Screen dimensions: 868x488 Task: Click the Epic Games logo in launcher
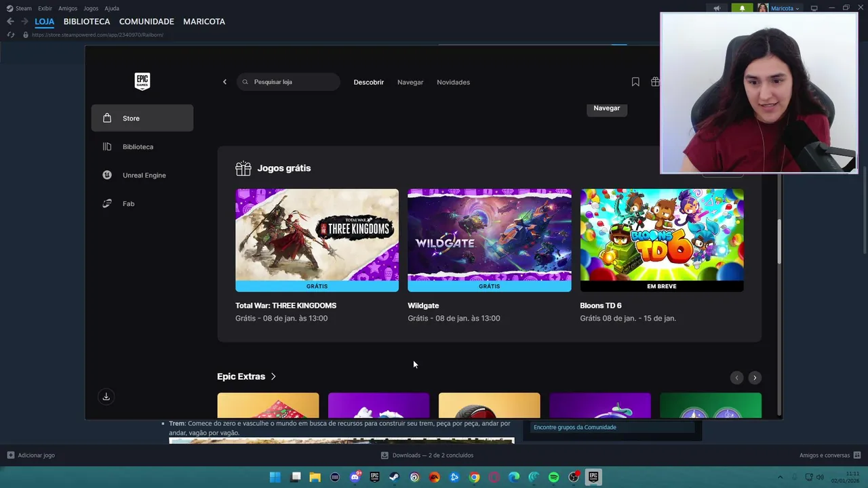[142, 81]
